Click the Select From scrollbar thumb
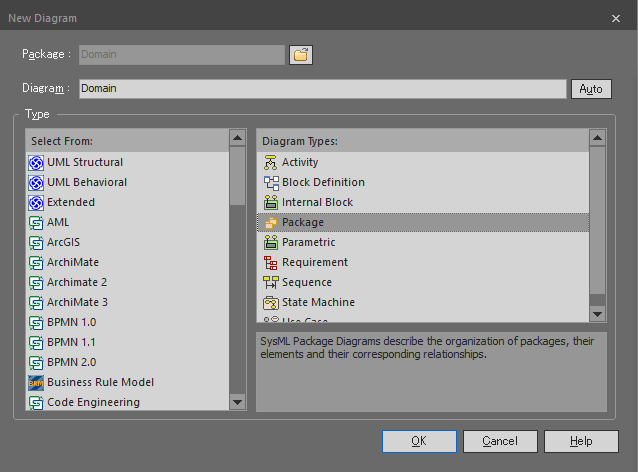 click(237, 176)
